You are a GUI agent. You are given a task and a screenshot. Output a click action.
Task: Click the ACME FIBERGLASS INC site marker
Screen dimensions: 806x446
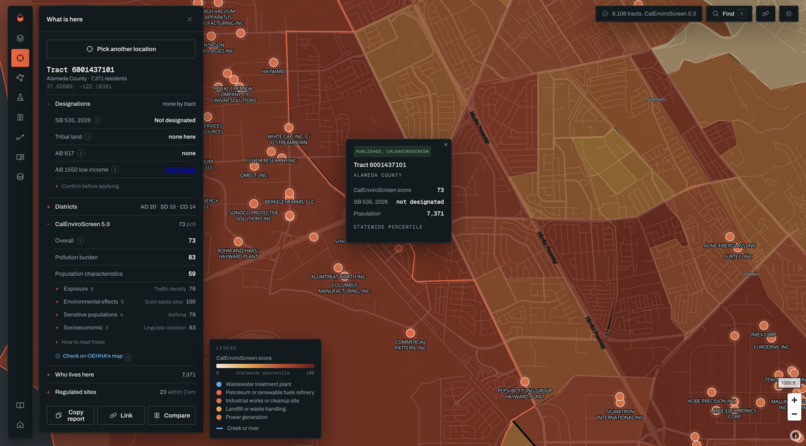pyautogui.click(x=729, y=237)
